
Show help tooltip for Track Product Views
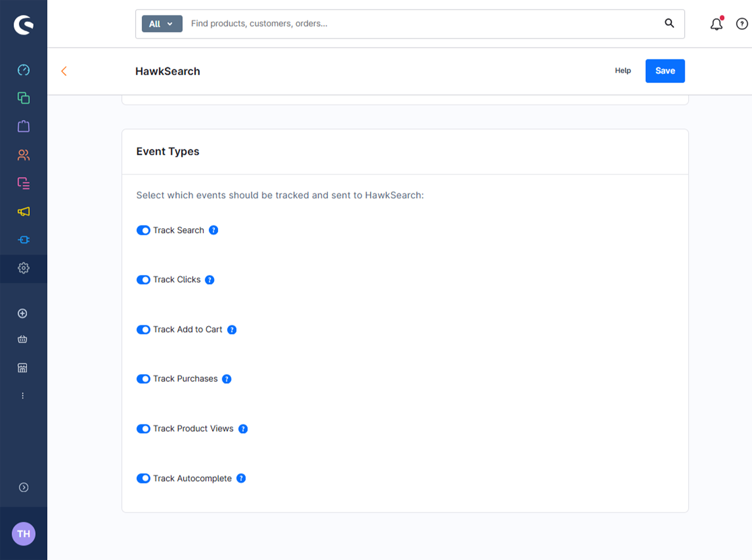pos(243,429)
